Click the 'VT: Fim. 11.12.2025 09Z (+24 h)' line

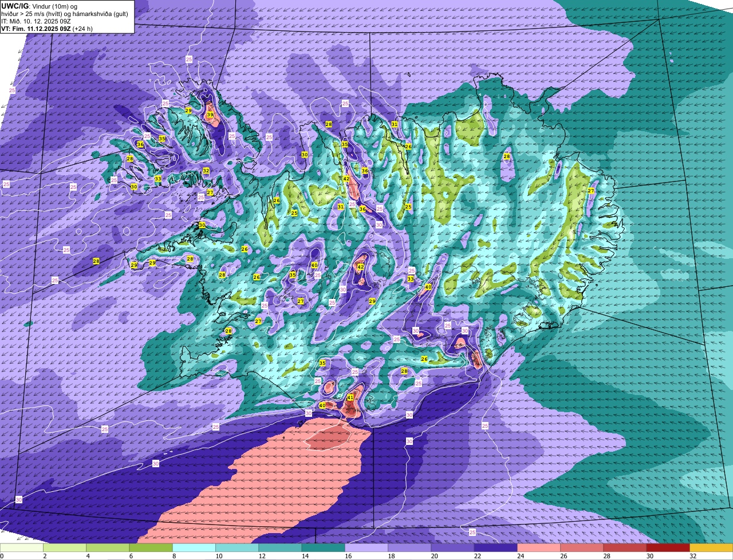point(47,28)
